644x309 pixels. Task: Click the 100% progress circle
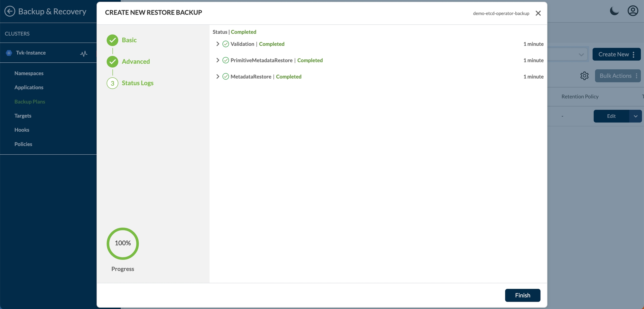coord(123,243)
